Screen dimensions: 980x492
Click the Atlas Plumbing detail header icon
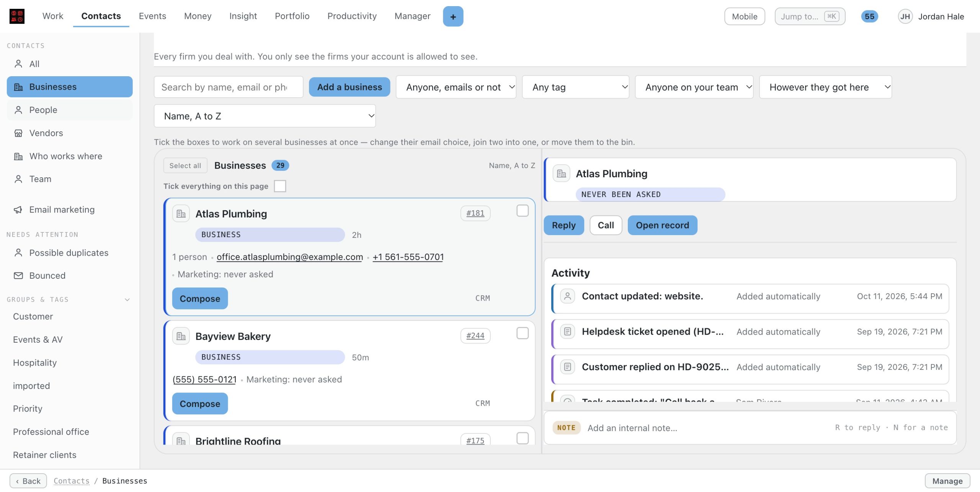[561, 174]
